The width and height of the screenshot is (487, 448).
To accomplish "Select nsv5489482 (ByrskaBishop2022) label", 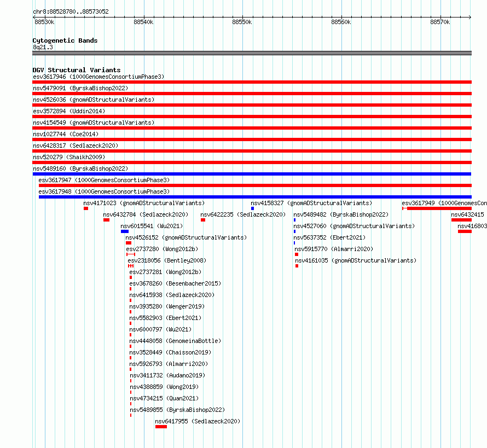I will [341, 214].
